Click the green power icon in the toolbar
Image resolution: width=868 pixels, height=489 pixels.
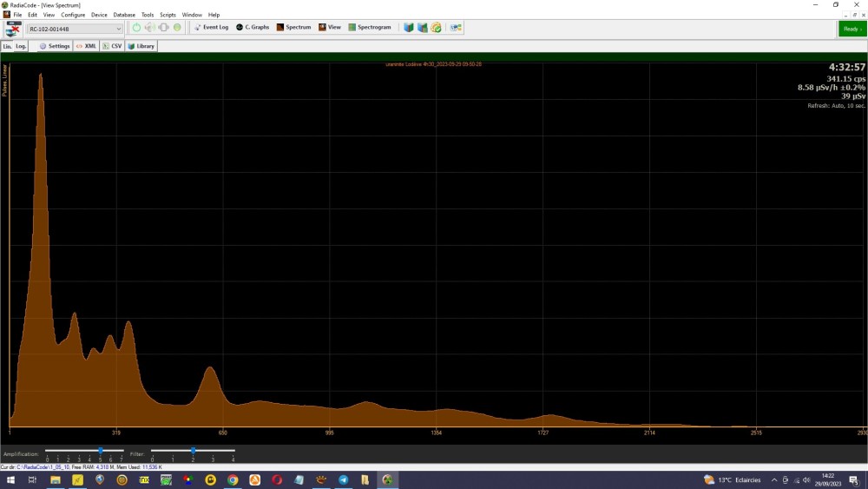point(136,28)
